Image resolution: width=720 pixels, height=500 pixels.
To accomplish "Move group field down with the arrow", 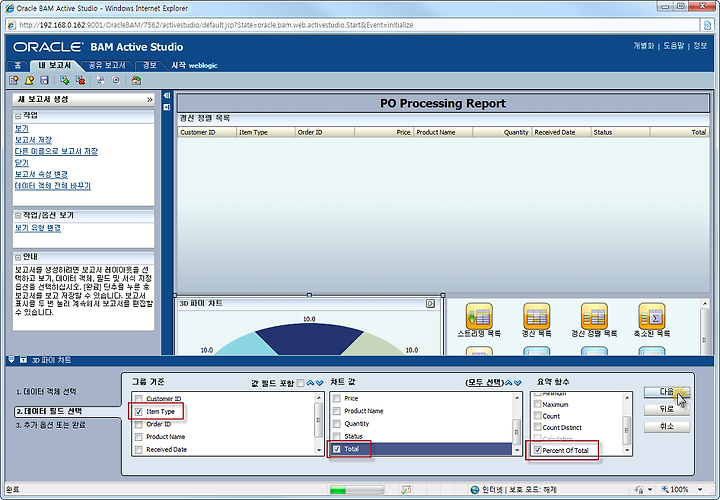I will [x=320, y=383].
